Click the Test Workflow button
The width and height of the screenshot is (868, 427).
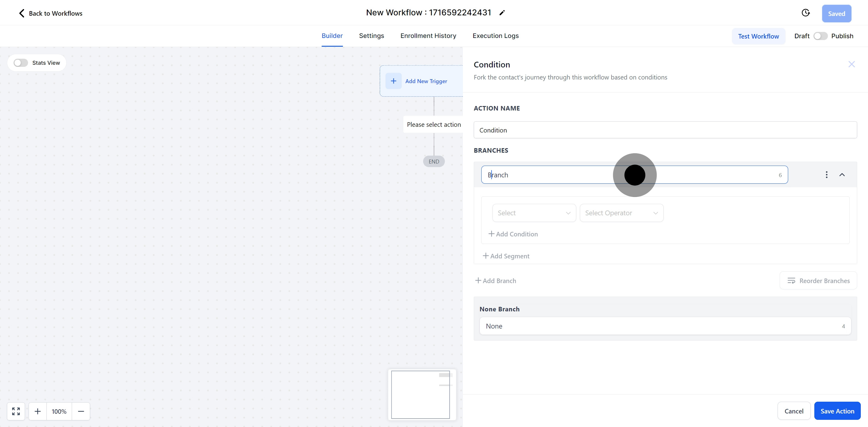[758, 36]
